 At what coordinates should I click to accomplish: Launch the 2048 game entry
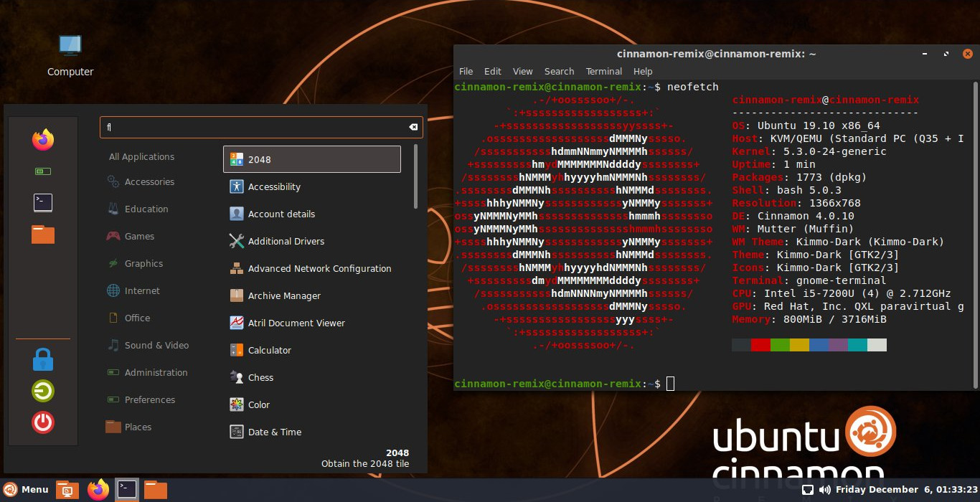[312, 159]
